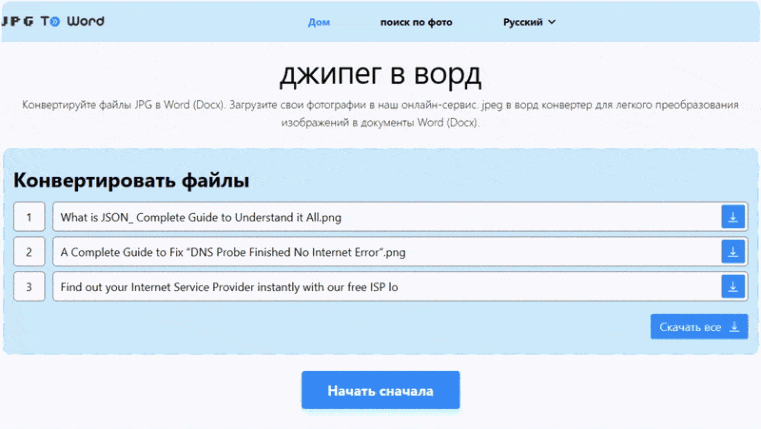Click the number 3 box
This screenshot has height=429, width=761.
[x=29, y=286]
